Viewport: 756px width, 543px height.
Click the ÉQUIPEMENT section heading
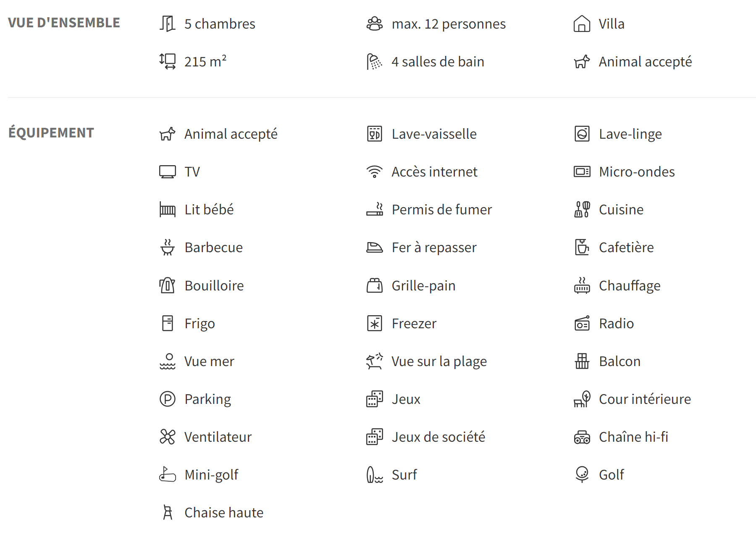51,132
